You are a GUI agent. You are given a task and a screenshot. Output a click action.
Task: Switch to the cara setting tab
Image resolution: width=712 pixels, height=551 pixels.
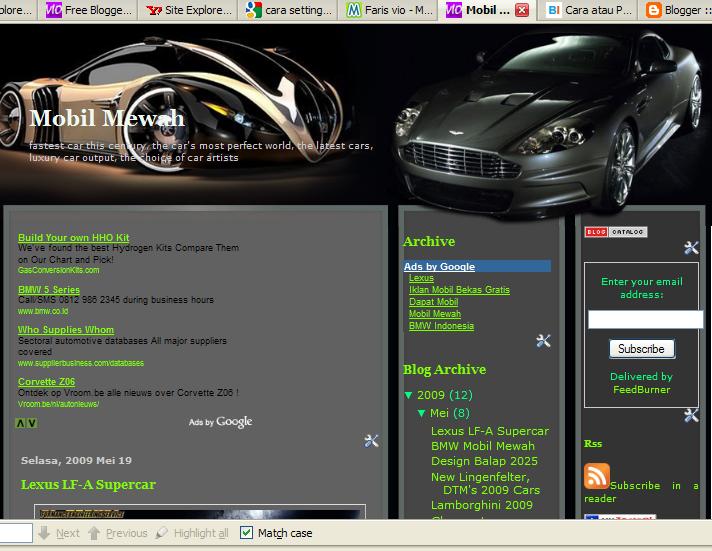[x=289, y=10]
